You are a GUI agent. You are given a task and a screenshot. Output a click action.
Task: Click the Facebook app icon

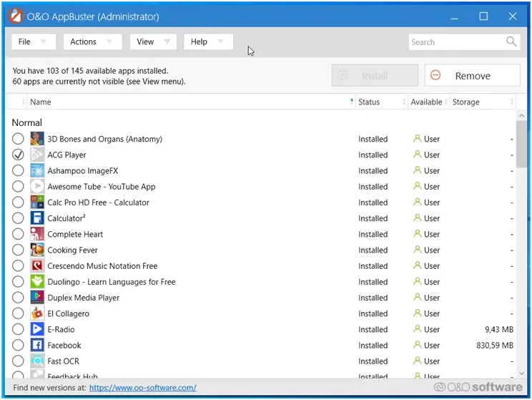(x=37, y=345)
